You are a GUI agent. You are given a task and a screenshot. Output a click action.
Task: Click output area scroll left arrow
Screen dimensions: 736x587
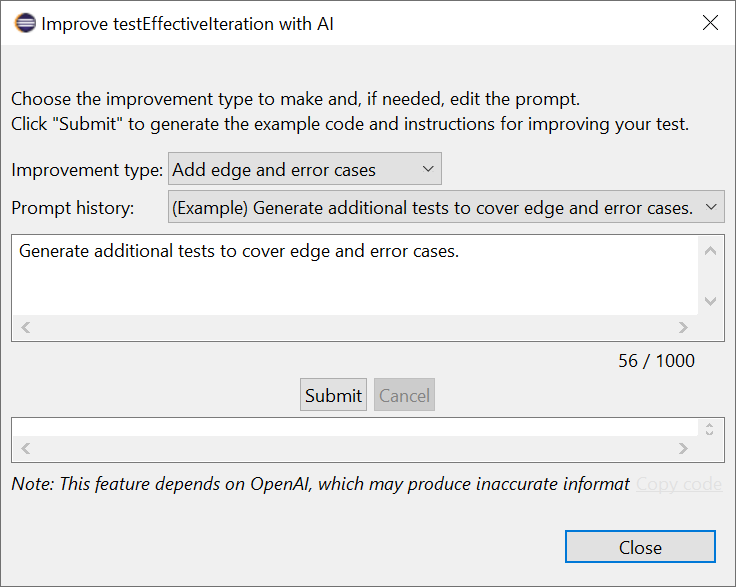pos(26,449)
